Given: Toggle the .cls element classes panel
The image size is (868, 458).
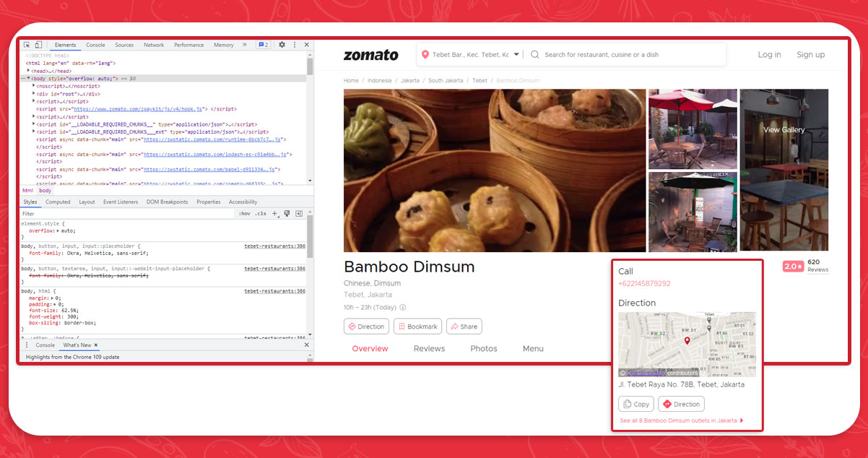Looking at the screenshot, I should coord(261,214).
